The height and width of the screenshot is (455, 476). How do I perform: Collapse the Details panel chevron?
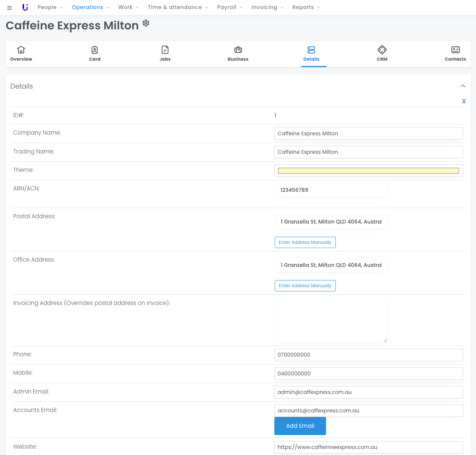click(462, 86)
